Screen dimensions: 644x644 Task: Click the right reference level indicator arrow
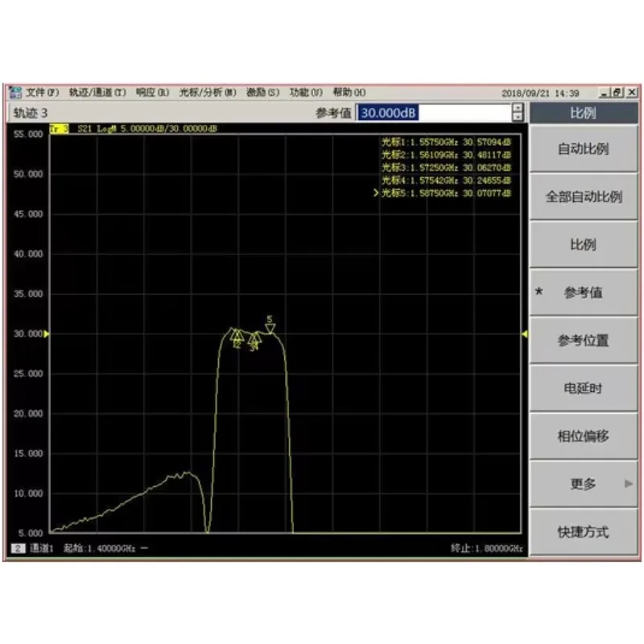525,334
